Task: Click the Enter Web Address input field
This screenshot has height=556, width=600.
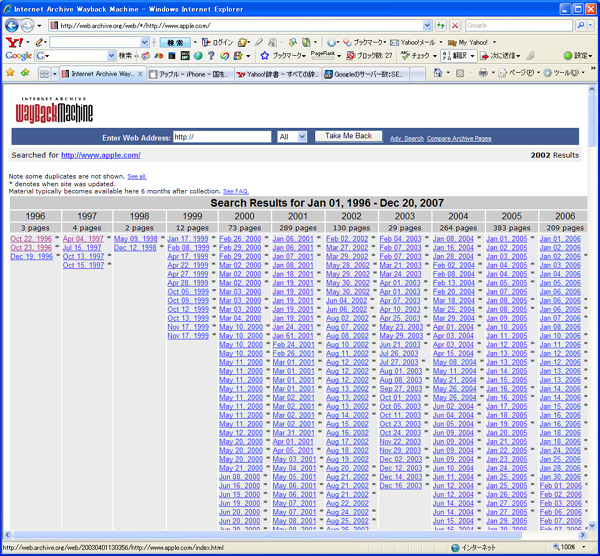Action: pyautogui.click(x=220, y=136)
